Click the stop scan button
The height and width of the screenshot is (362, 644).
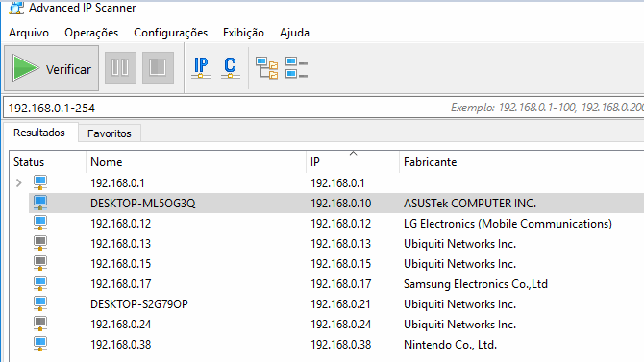pos(158,68)
